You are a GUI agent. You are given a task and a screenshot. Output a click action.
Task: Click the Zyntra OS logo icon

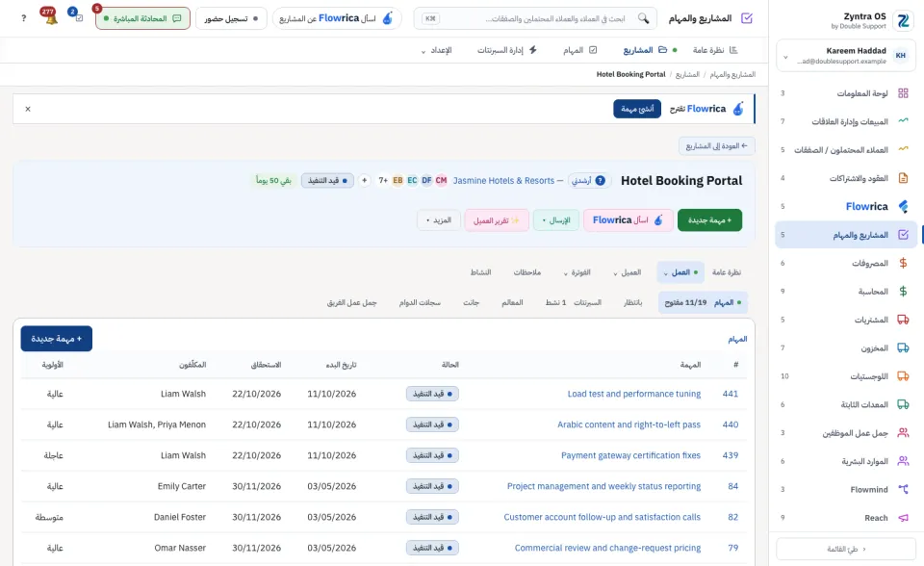click(903, 20)
